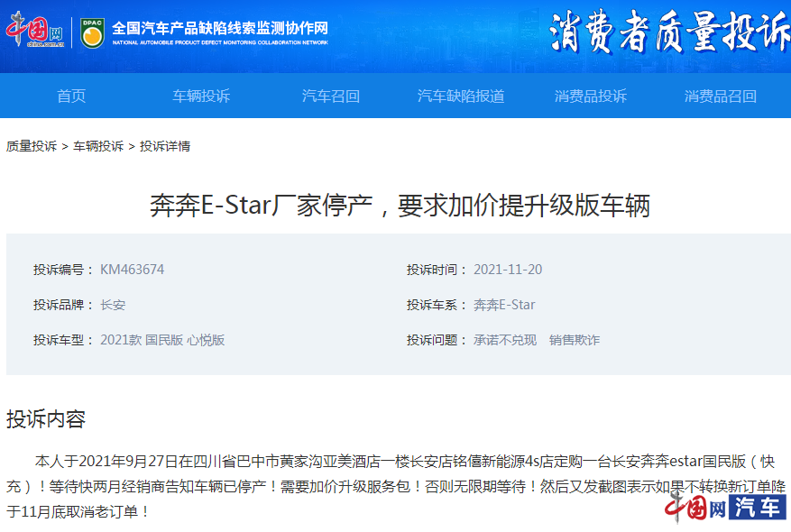The height and width of the screenshot is (532, 791).
Task: Click the 全国汽车产品缺陷线索监测协作网 site title
Action: coord(219,28)
